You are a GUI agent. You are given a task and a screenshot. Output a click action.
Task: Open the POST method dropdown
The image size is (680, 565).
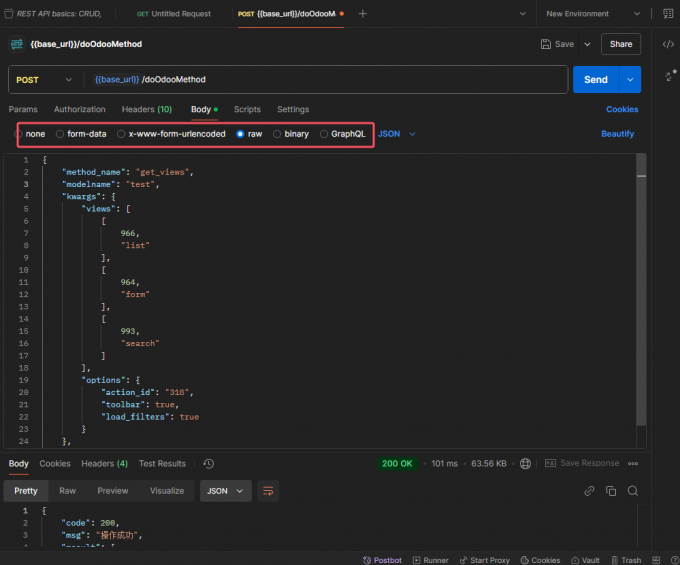click(x=44, y=80)
